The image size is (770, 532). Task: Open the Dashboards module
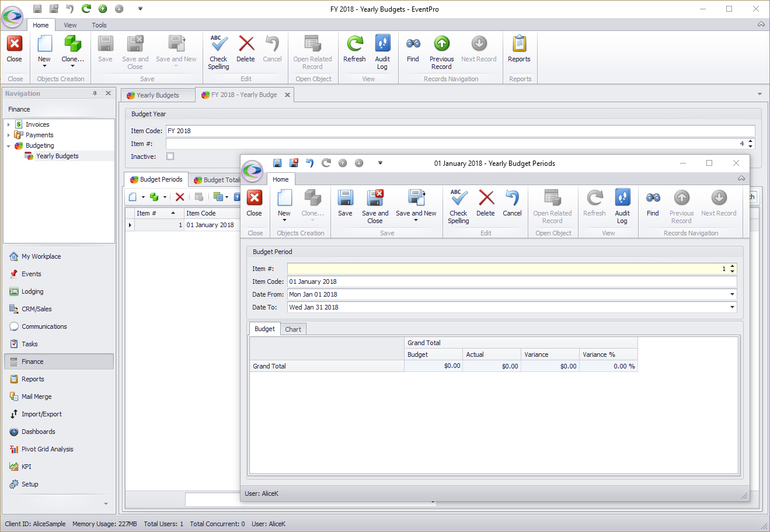[x=39, y=432]
